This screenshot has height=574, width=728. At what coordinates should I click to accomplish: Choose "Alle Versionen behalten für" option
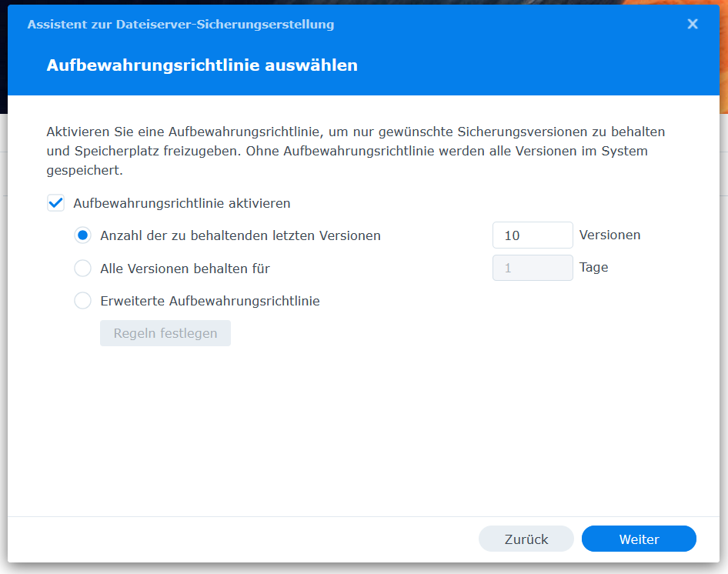82,268
